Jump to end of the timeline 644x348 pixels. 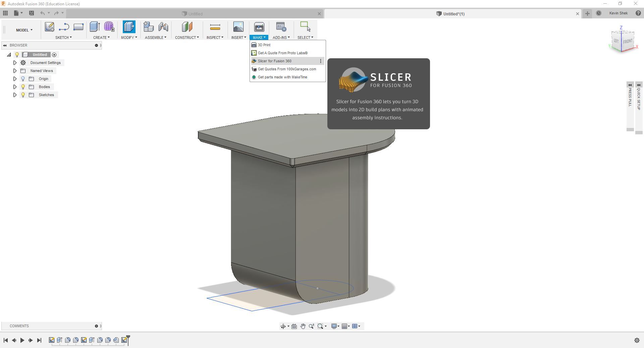click(39, 340)
